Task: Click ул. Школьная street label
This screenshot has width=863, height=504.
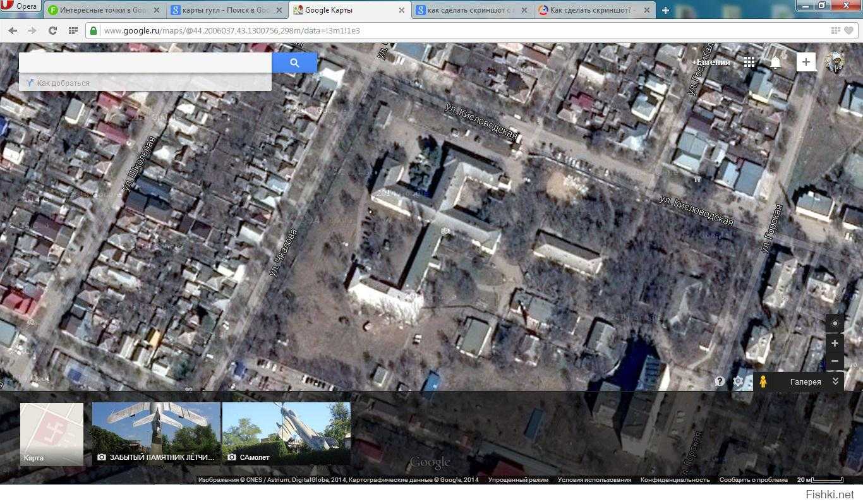Action: (140, 164)
